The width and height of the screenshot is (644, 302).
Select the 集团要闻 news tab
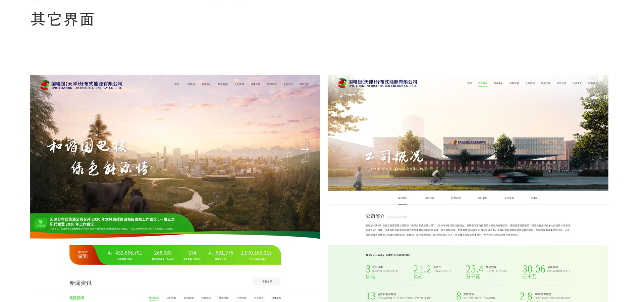(x=154, y=298)
